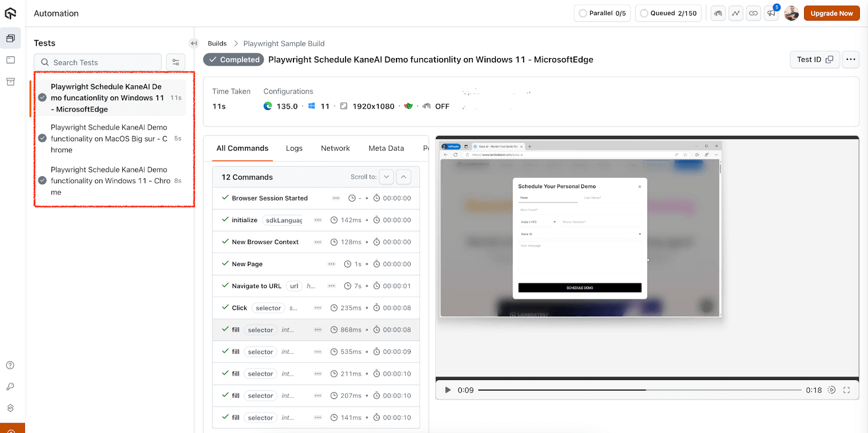Change video playback speed icon
Image resolution: width=868 pixels, height=433 pixels.
click(x=832, y=390)
